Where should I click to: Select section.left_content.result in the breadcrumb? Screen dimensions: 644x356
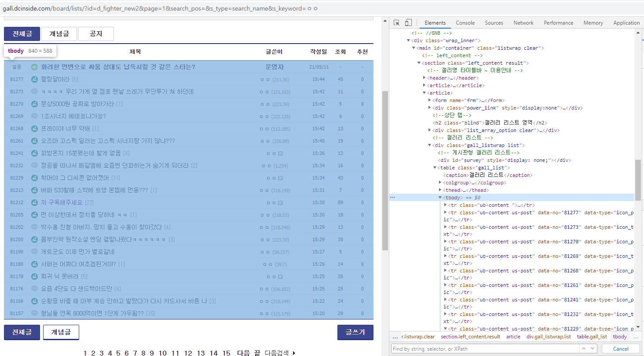point(470,337)
